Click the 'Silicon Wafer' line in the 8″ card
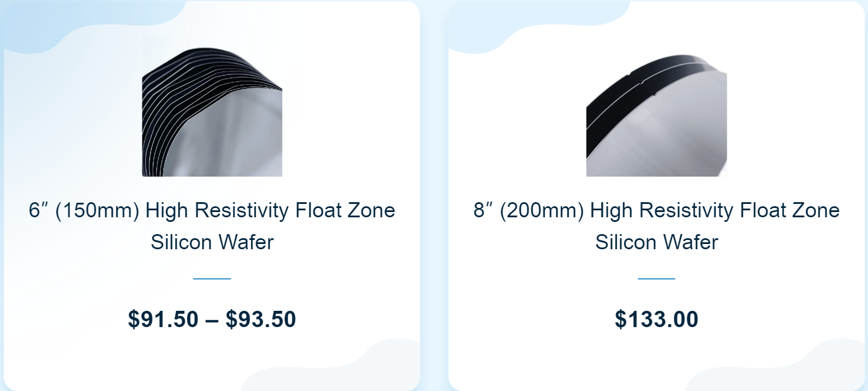The height and width of the screenshot is (391, 868). [x=656, y=242]
